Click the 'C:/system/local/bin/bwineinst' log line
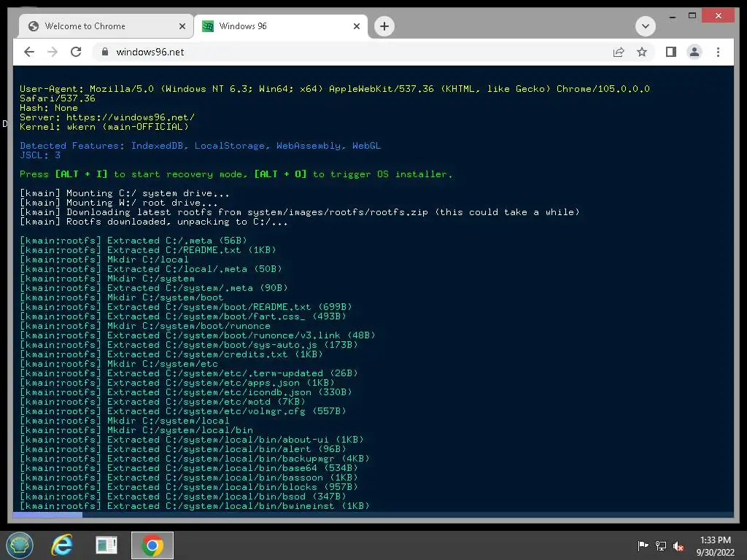747x560 pixels. pyautogui.click(x=195, y=506)
